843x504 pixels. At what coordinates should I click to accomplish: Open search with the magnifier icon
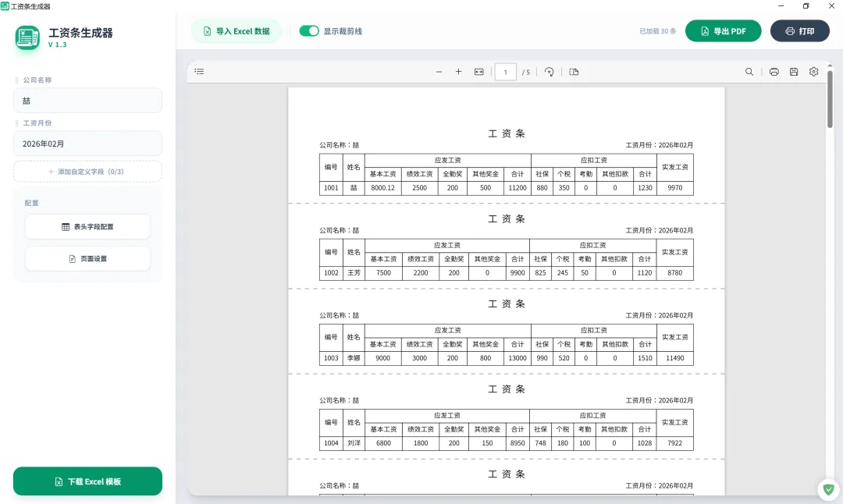click(x=749, y=72)
